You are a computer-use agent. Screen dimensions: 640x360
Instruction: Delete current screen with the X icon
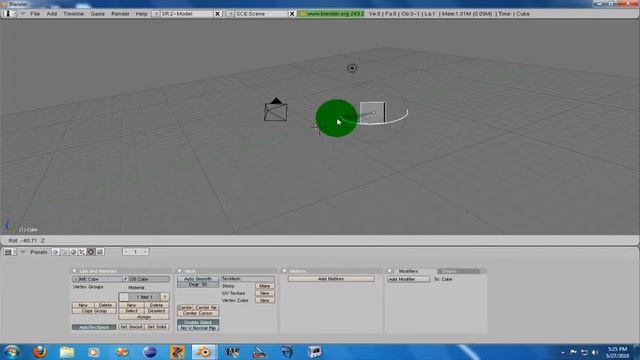[x=218, y=13]
